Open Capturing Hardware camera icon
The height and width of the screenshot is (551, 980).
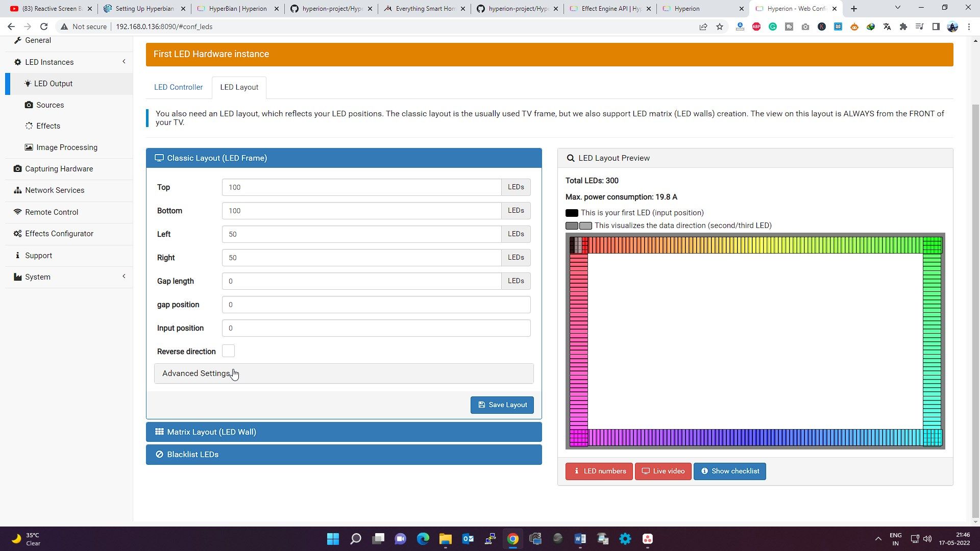click(18, 169)
